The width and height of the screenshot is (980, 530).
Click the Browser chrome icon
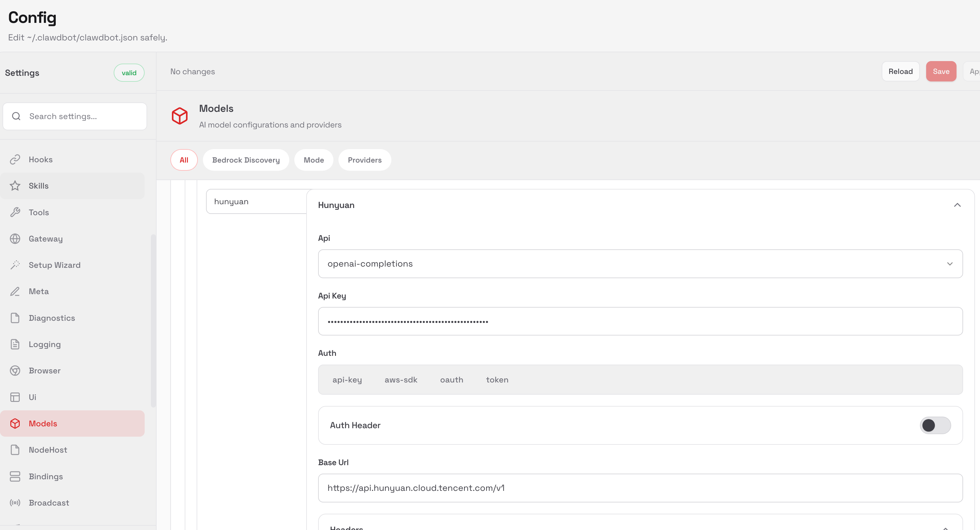pyautogui.click(x=15, y=371)
